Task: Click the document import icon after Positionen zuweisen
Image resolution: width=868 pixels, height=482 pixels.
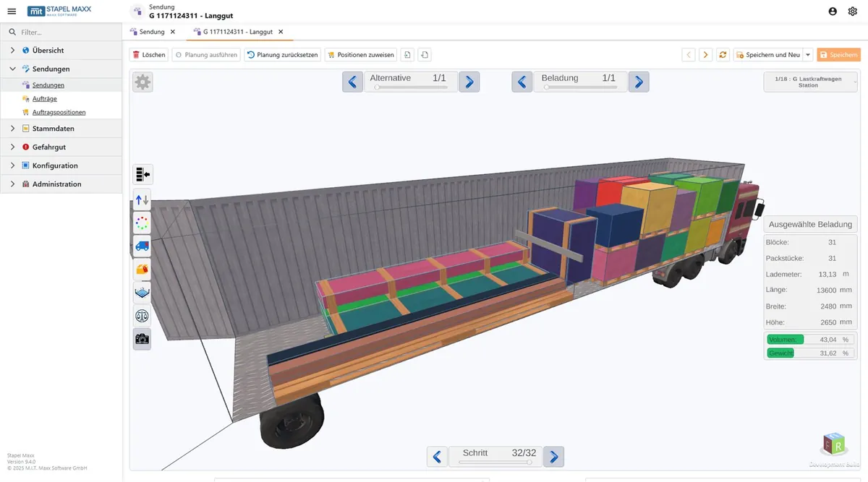Action: 408,55
